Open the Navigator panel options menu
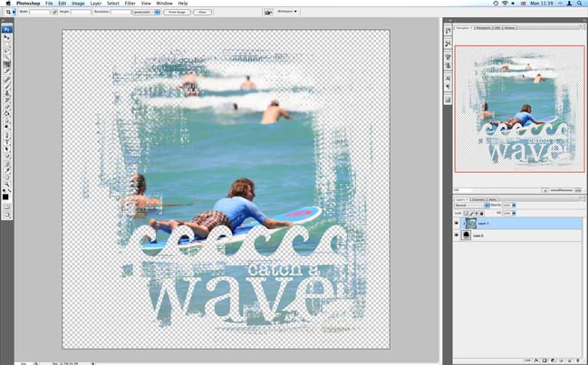 click(x=583, y=26)
